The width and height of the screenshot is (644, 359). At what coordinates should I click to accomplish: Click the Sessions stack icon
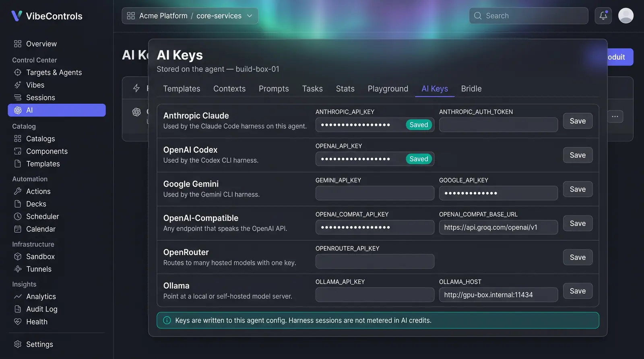[18, 97]
